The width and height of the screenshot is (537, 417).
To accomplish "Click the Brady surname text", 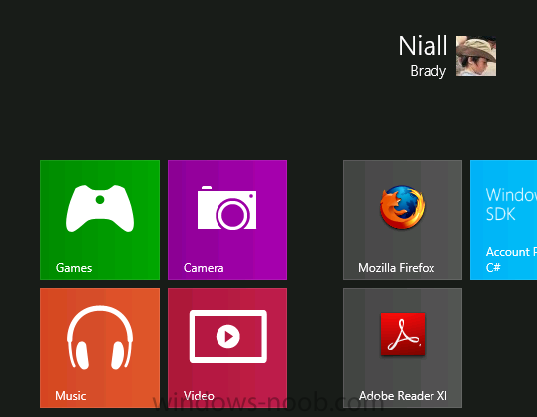I will click(428, 71).
